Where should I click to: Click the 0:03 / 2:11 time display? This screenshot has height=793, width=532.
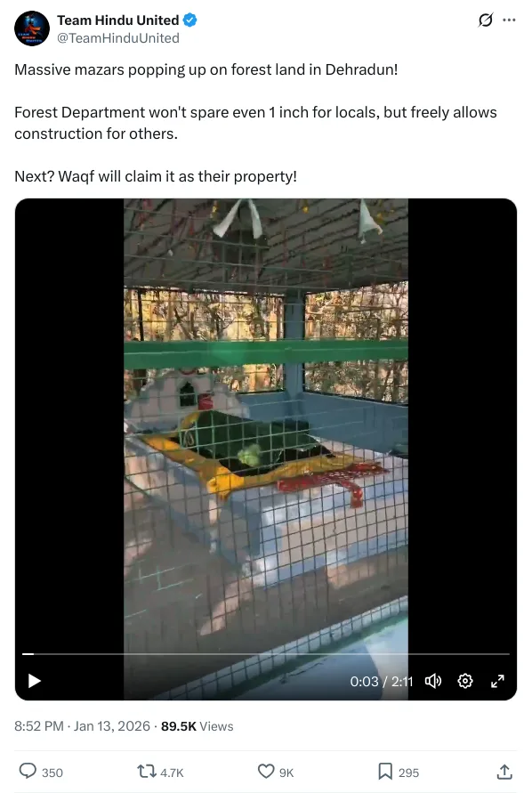(x=382, y=681)
